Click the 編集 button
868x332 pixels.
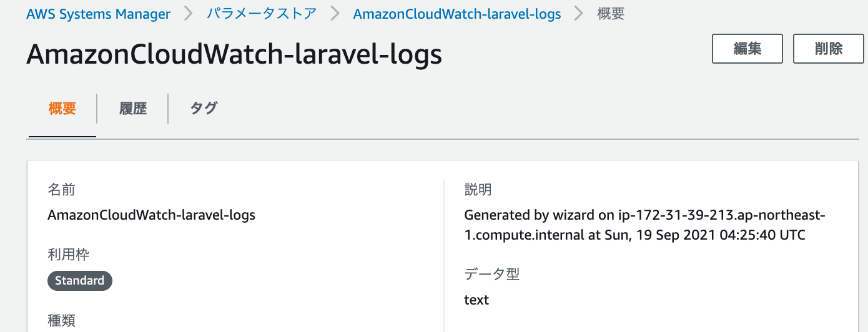(x=747, y=49)
